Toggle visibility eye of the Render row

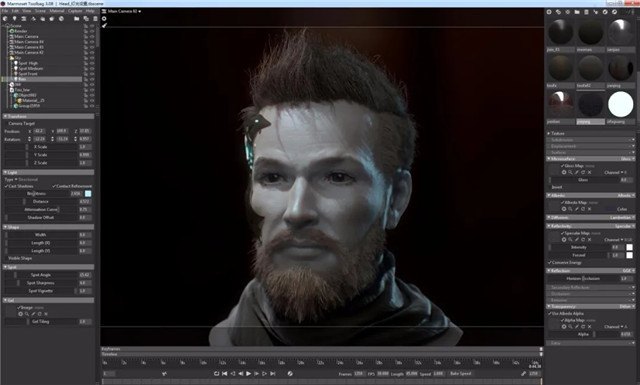pyautogui.click(x=92, y=31)
